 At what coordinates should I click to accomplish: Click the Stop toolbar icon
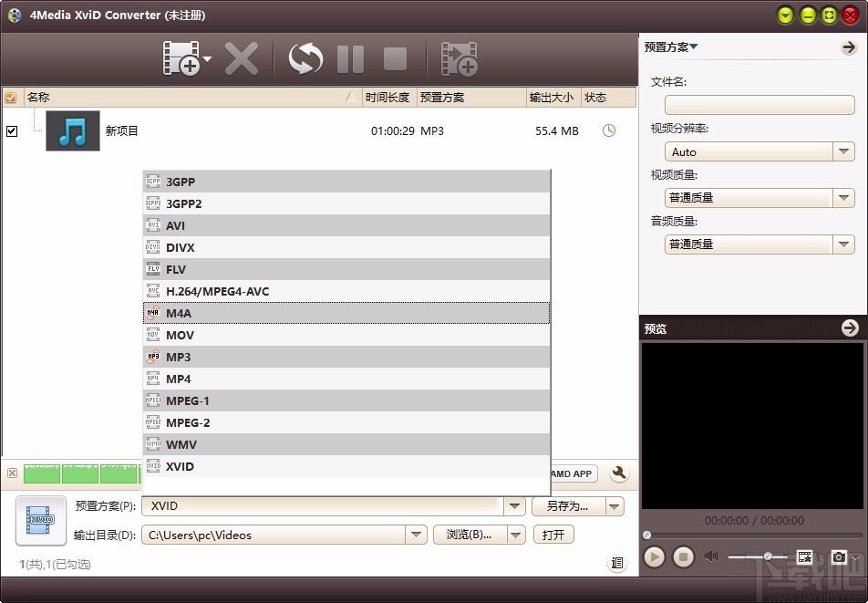(x=396, y=58)
